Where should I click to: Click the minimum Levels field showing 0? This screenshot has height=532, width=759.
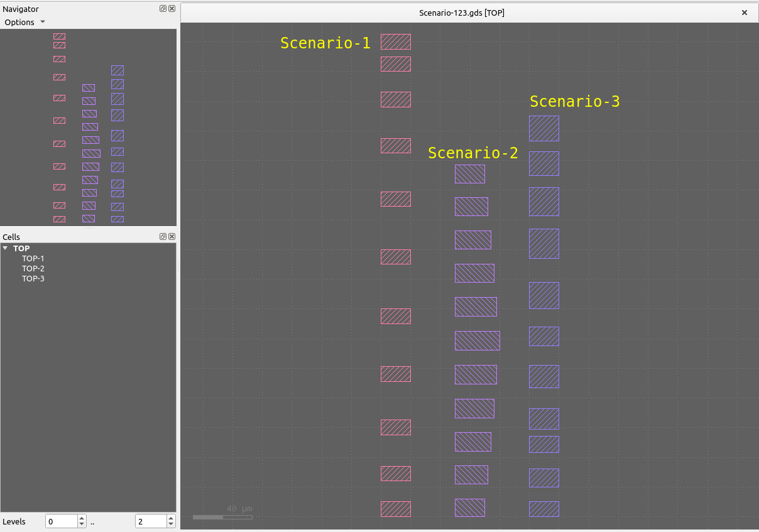click(62, 521)
